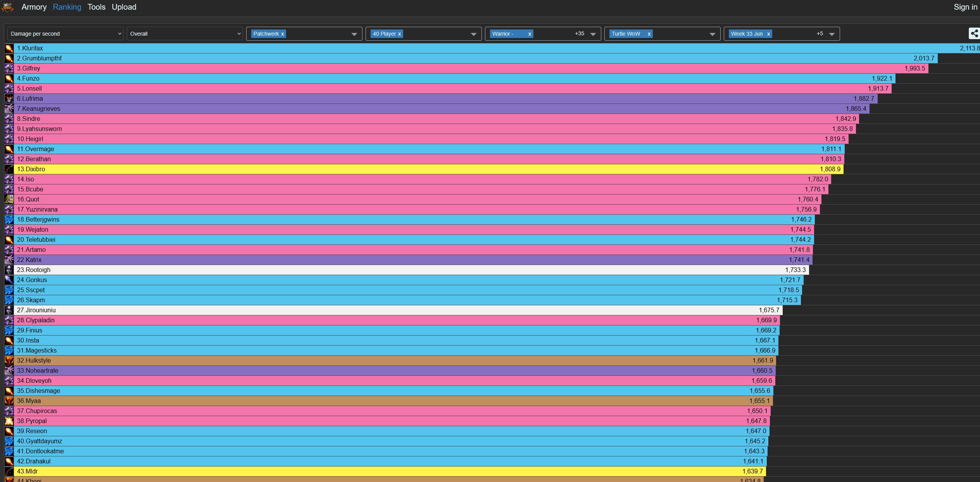Remove the Warrior filter tag
980x482 pixels.
(530, 34)
